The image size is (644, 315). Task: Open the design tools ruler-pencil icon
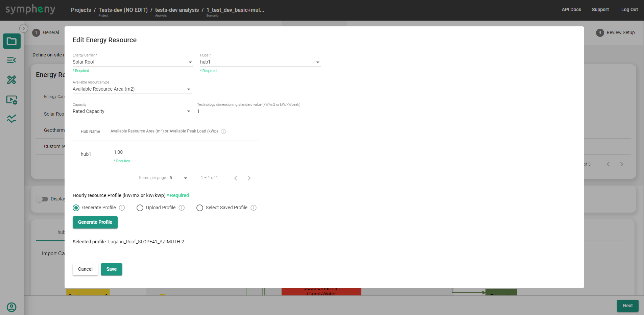click(x=12, y=80)
